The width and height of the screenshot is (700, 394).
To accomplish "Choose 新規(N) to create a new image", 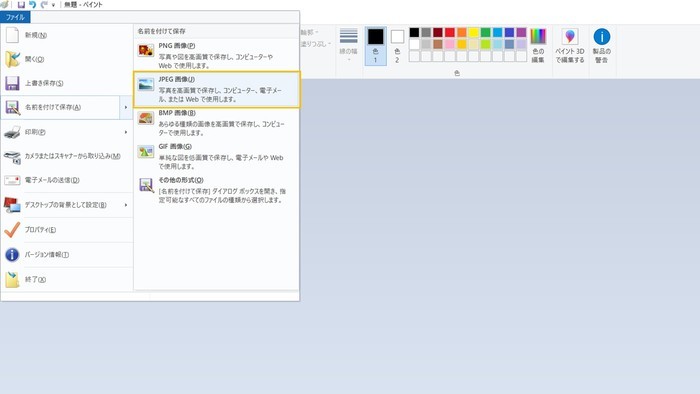I will pos(67,35).
